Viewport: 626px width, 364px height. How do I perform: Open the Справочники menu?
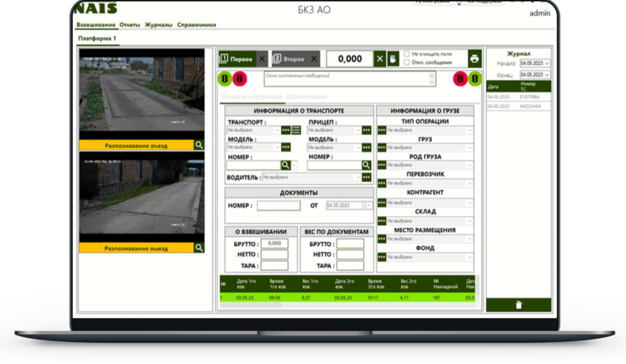click(x=196, y=25)
